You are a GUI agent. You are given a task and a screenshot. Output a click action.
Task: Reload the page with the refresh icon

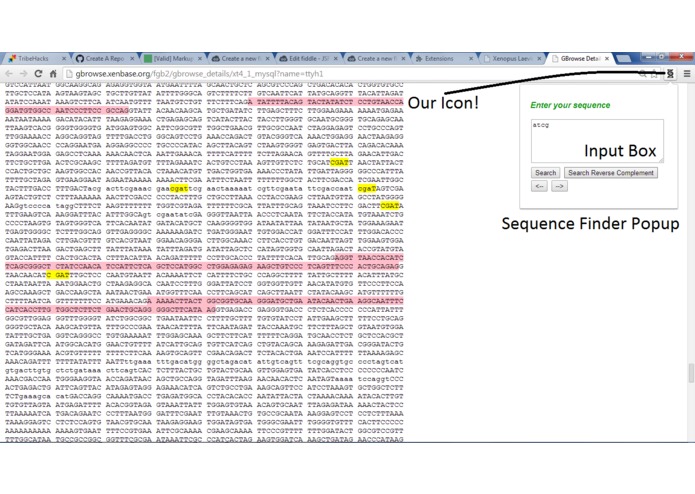pyautogui.click(x=39, y=74)
